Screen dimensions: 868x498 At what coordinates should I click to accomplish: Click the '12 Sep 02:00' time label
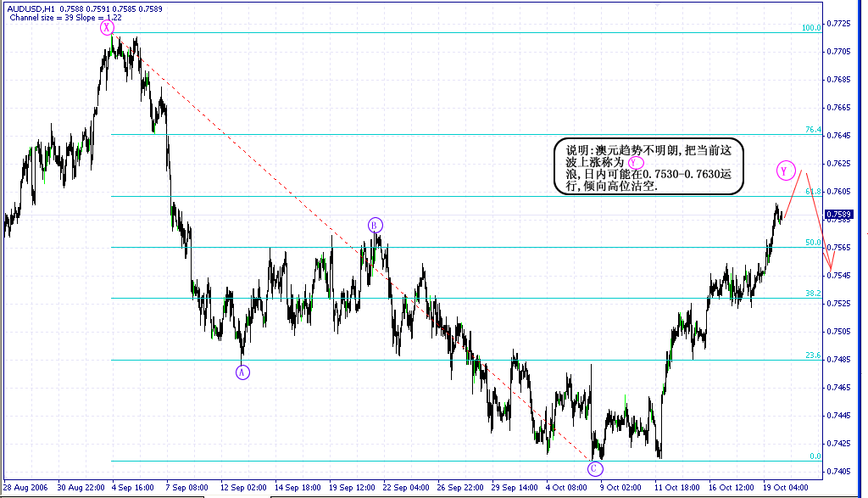[243, 488]
